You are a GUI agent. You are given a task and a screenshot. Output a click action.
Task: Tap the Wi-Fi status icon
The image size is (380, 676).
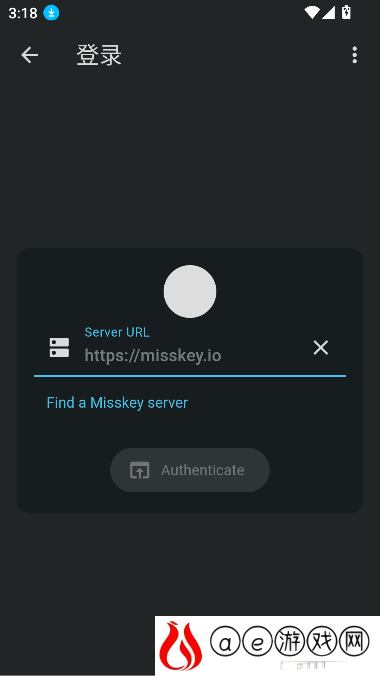(x=311, y=13)
